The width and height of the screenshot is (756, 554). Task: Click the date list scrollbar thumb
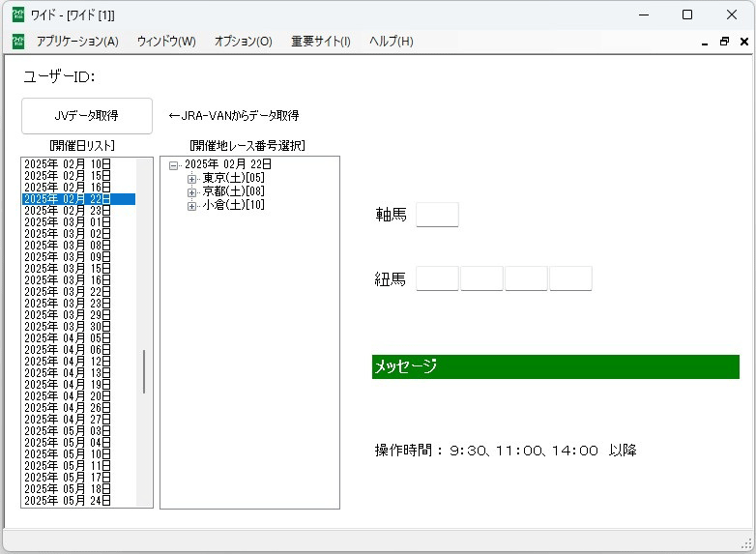(x=144, y=371)
